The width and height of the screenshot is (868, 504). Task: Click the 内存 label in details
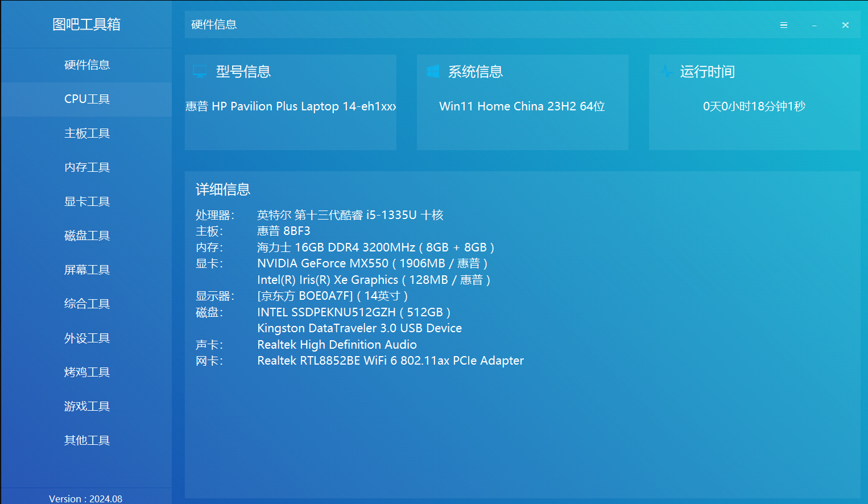tap(209, 247)
